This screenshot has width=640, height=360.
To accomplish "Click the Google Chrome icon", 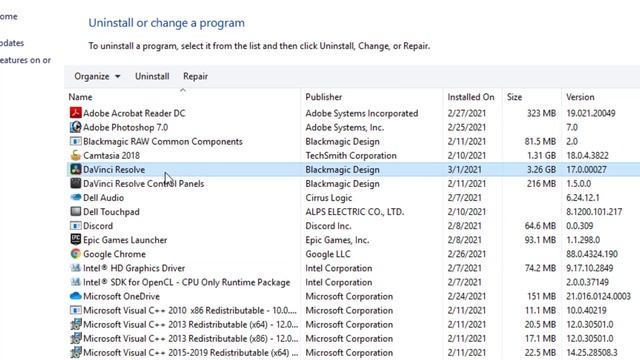I will 76,254.
